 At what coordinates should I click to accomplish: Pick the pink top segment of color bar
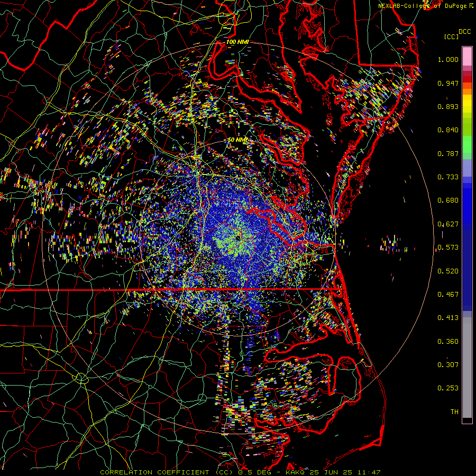[x=467, y=57]
